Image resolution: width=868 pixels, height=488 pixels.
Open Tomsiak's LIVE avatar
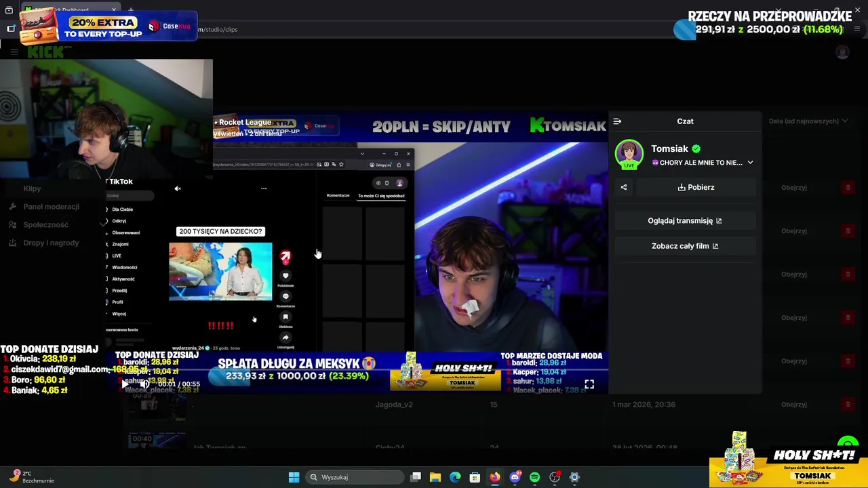coord(629,154)
